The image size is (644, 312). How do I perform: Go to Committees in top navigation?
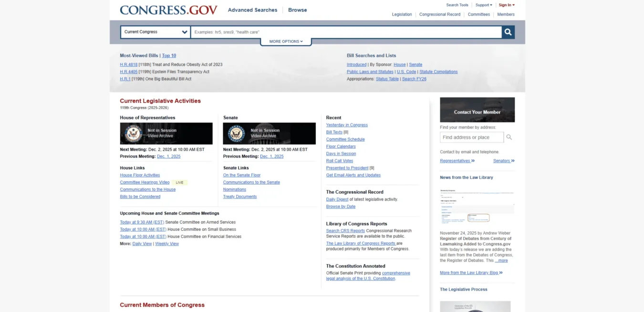[x=478, y=14]
